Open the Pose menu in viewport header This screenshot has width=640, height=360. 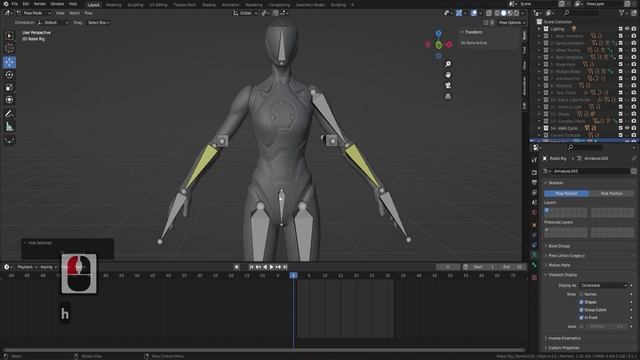tap(88, 13)
